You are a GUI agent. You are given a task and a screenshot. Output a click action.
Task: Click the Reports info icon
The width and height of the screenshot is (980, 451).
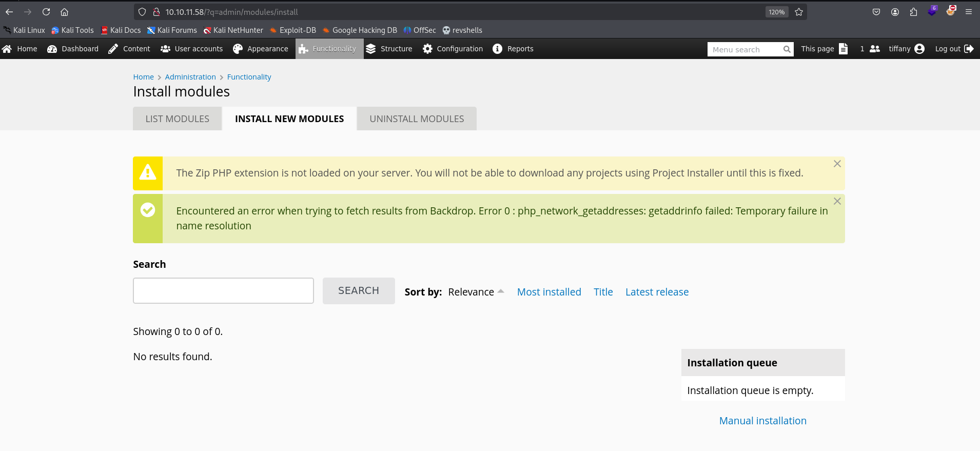497,49
